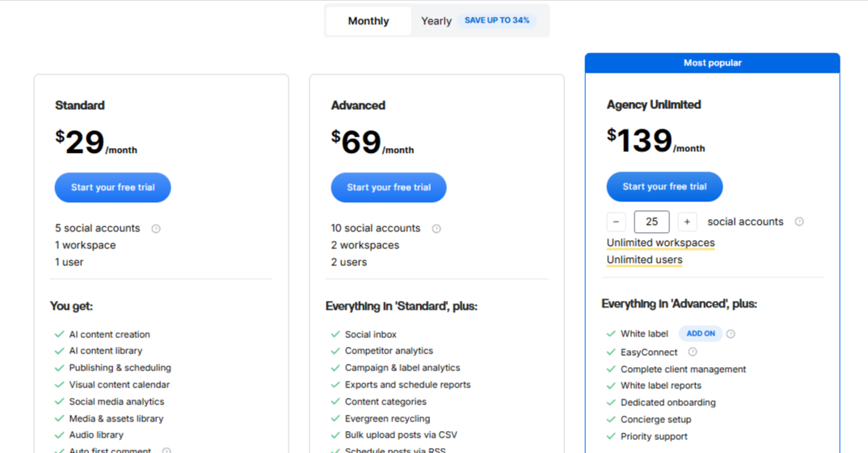Click info icon beside 10 social accounts

[x=436, y=229]
